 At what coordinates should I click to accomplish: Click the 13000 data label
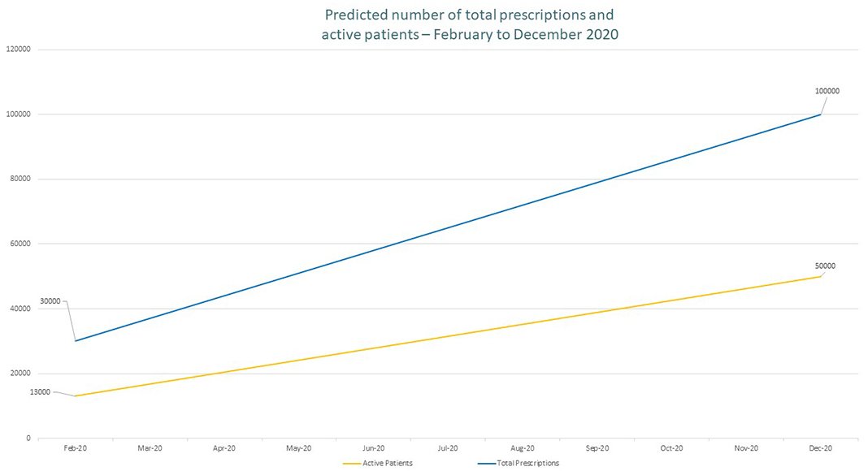point(40,392)
